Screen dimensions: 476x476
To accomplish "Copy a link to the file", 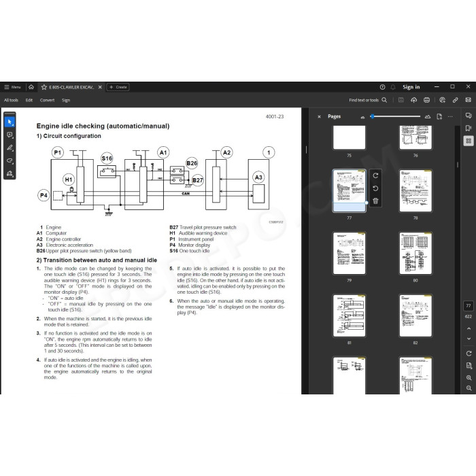I will click(x=455, y=100).
